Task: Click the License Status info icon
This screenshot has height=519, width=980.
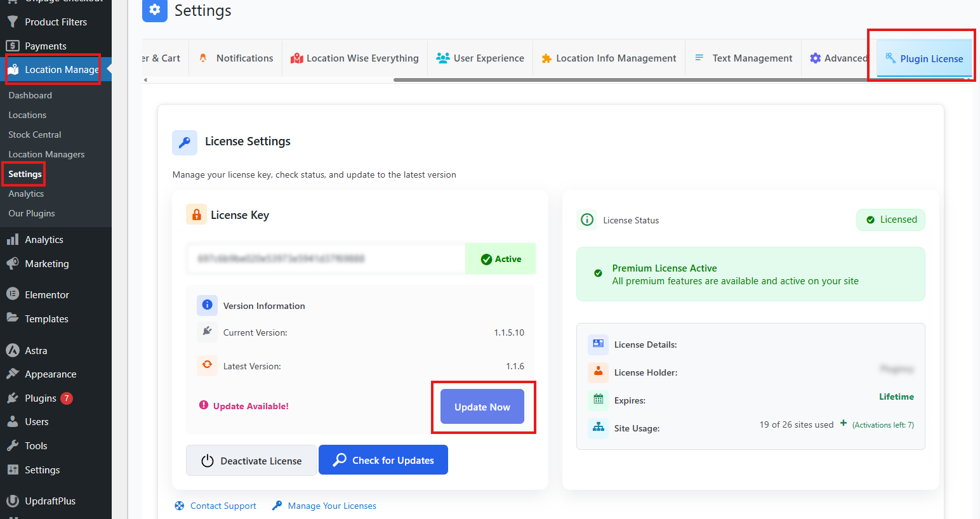Action: pyautogui.click(x=587, y=220)
